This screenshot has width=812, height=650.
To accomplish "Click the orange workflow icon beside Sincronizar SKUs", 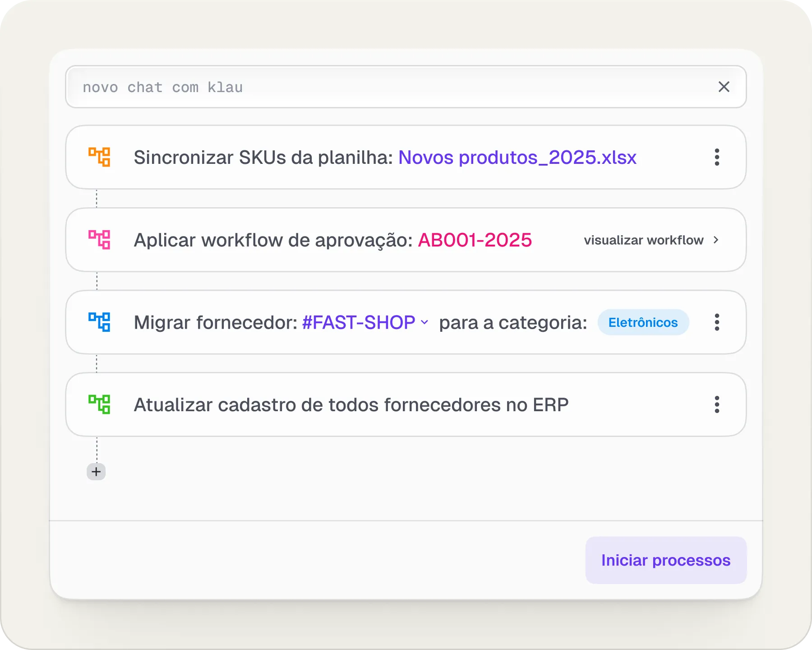I will pos(99,157).
